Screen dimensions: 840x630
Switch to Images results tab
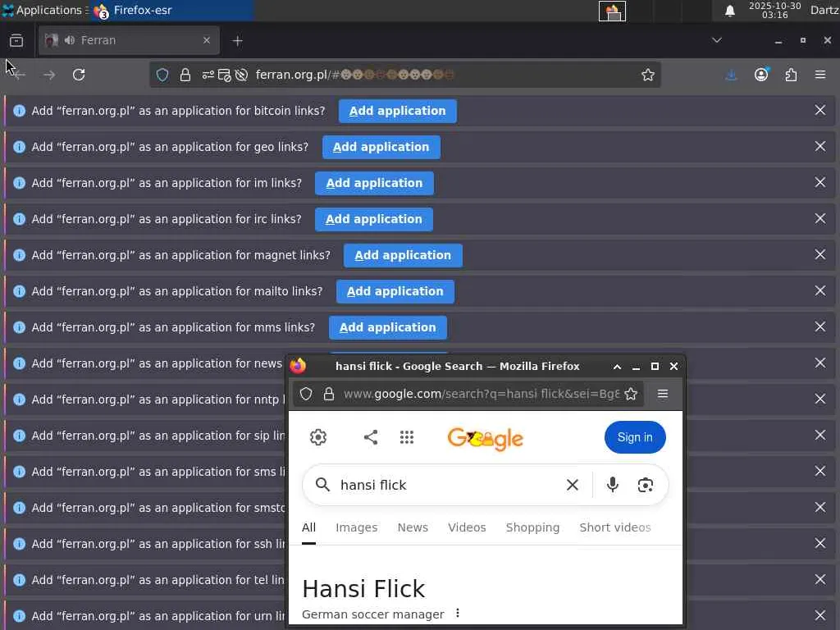pos(356,527)
